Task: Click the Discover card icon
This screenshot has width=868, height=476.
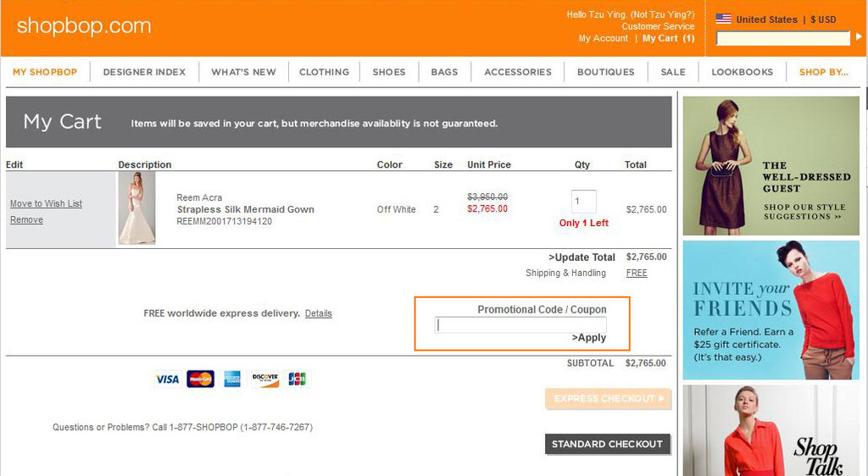Action: click(265, 379)
